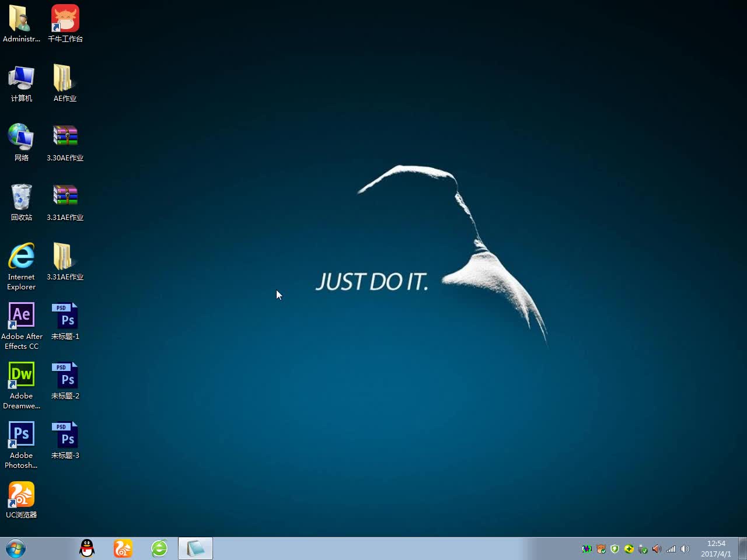This screenshot has height=560, width=747.
Task: Click the Show Desktop strip by the clock
Action: (x=742, y=549)
